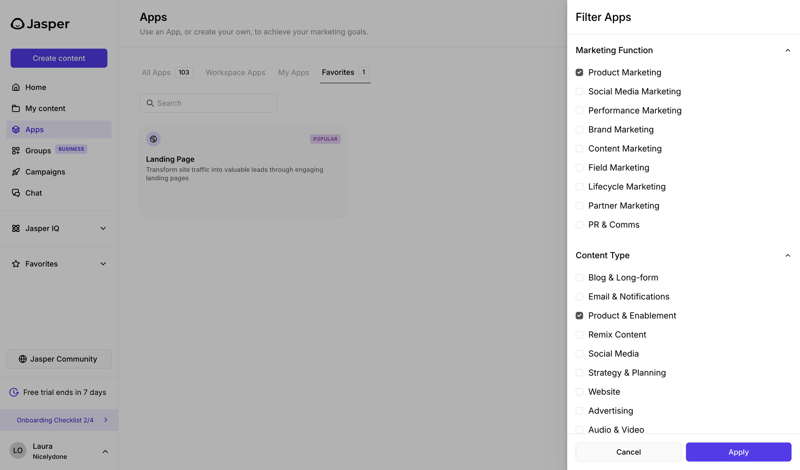Viewport: 800px width, 470px height.
Task: Collapse the Marketing Function section
Action: pos(787,51)
